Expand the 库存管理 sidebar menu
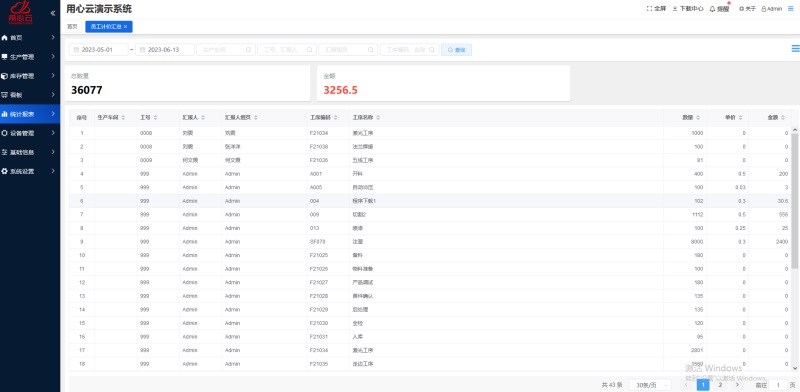The height and width of the screenshot is (392, 800). (x=53, y=76)
